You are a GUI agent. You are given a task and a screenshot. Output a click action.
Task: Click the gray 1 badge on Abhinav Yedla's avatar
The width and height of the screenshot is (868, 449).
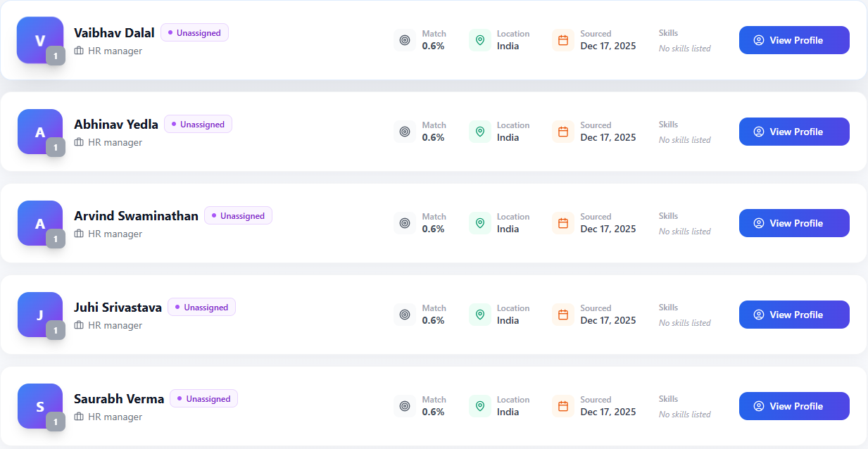[56, 147]
